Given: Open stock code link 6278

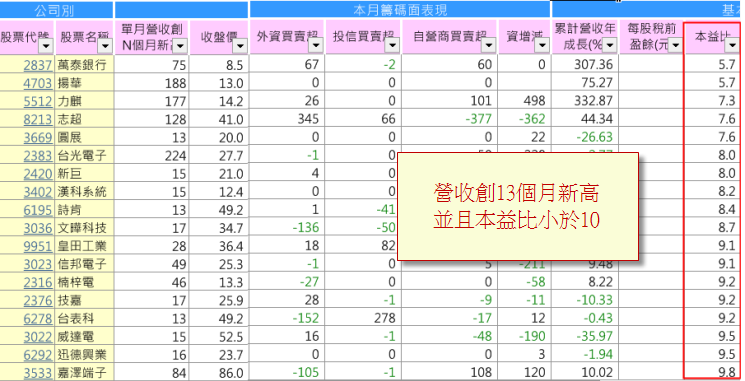Looking at the screenshot, I should 38,318.
